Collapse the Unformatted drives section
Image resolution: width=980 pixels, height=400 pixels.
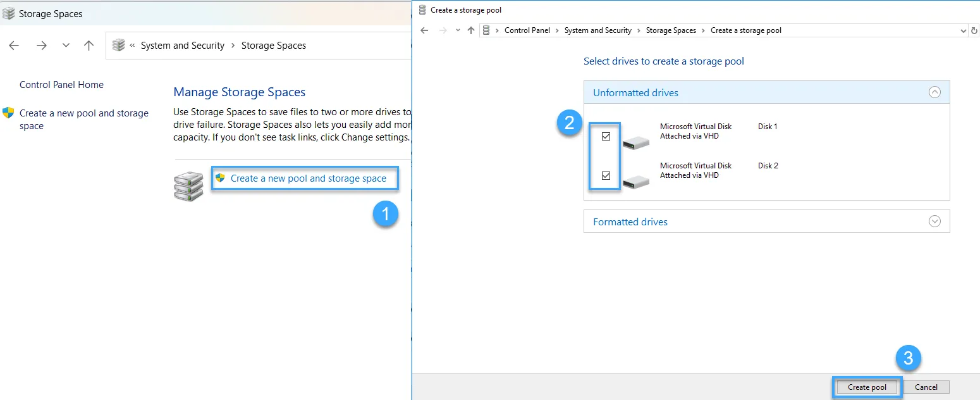(x=934, y=92)
